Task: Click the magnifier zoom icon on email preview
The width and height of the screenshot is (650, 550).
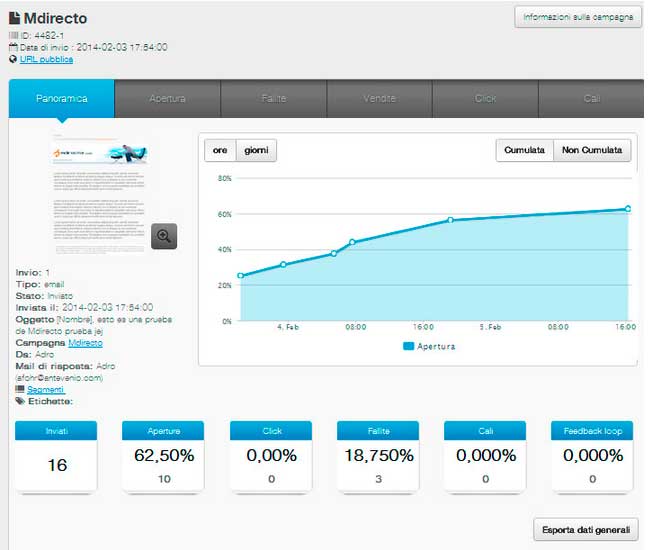Action: 164,236
